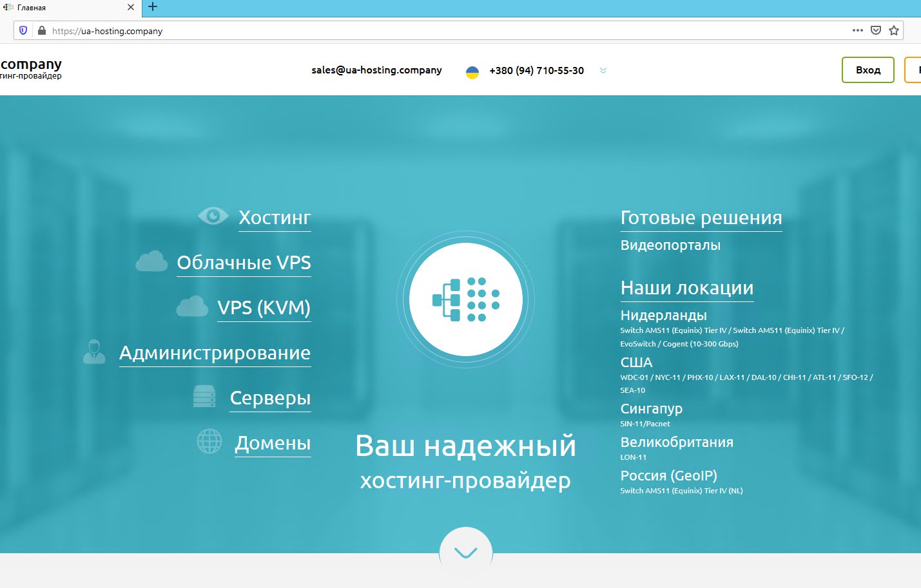Click the WDC-01 / NYC-11 datacenter list text

(x=746, y=384)
